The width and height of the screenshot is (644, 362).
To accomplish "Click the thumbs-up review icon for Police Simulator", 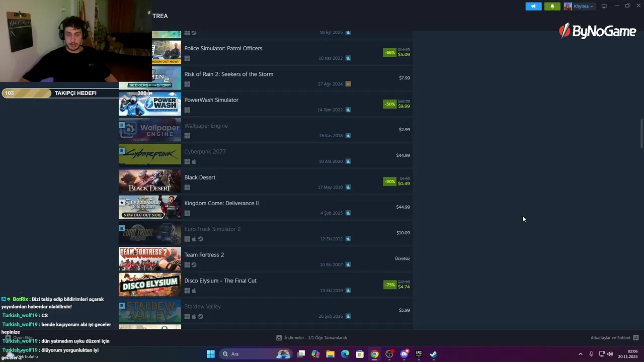I will pos(348,58).
